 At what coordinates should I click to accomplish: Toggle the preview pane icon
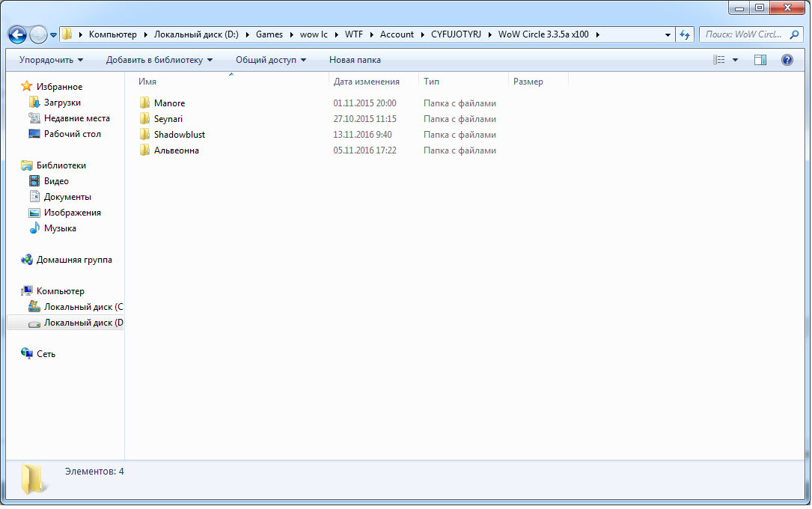[760, 60]
